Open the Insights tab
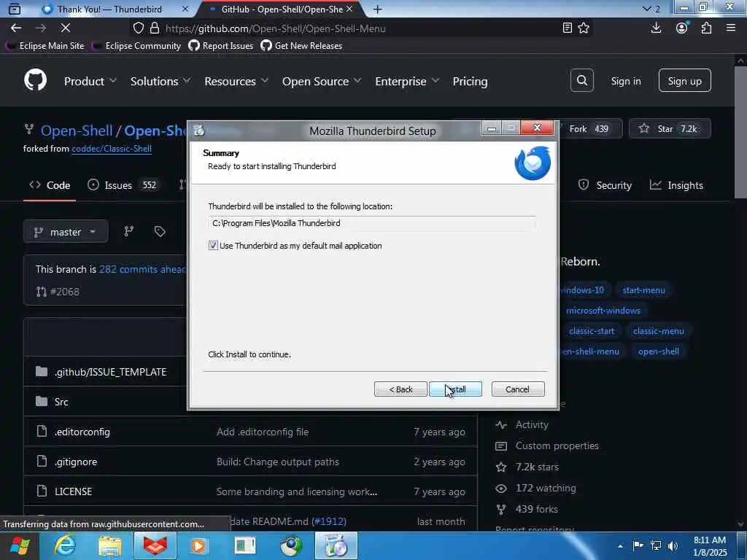Screen dimensions: 747x560 (x=676, y=185)
